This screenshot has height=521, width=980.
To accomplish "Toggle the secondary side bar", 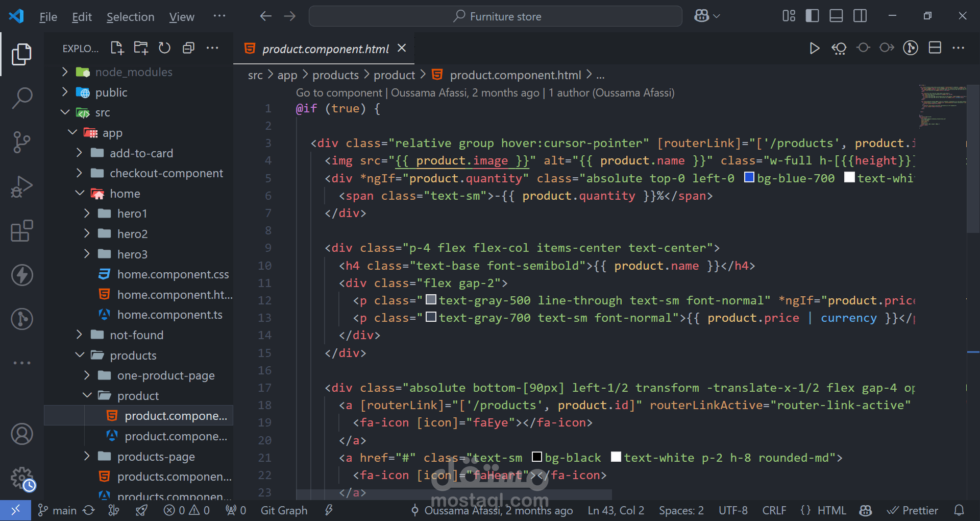I will coord(860,16).
